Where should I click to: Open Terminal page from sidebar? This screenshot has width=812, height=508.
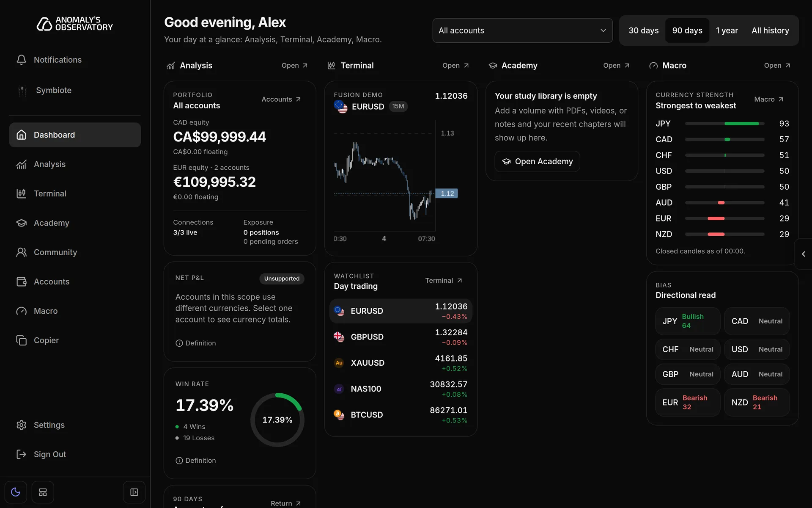pyautogui.click(x=75, y=193)
